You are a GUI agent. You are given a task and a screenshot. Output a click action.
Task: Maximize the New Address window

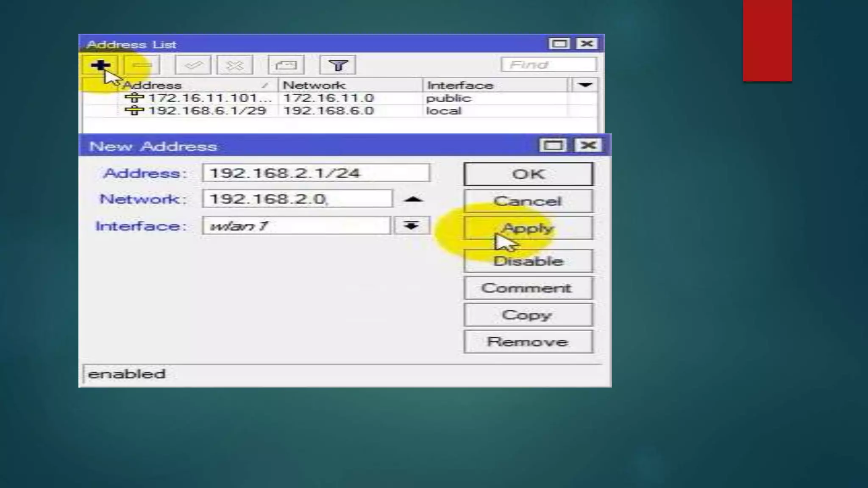553,146
